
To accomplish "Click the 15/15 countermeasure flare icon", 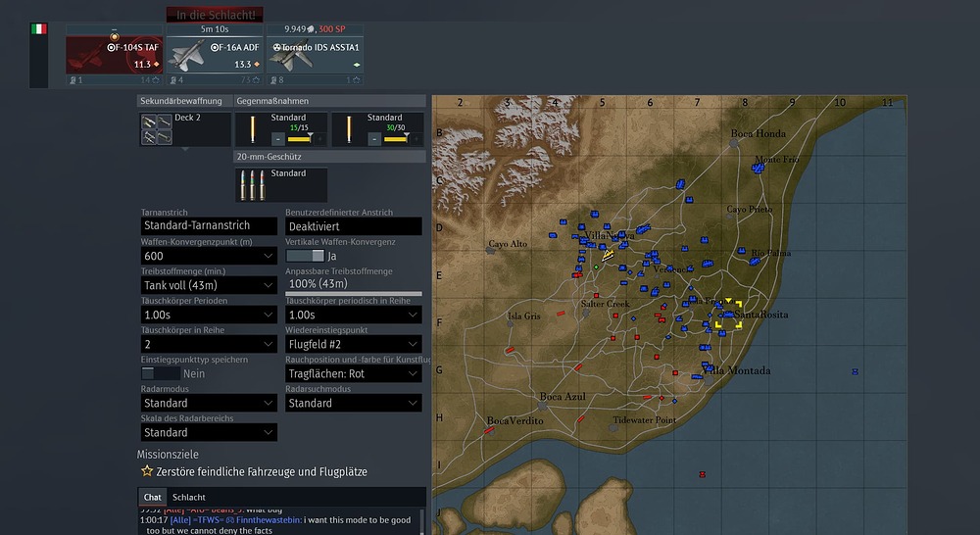I will [253, 129].
